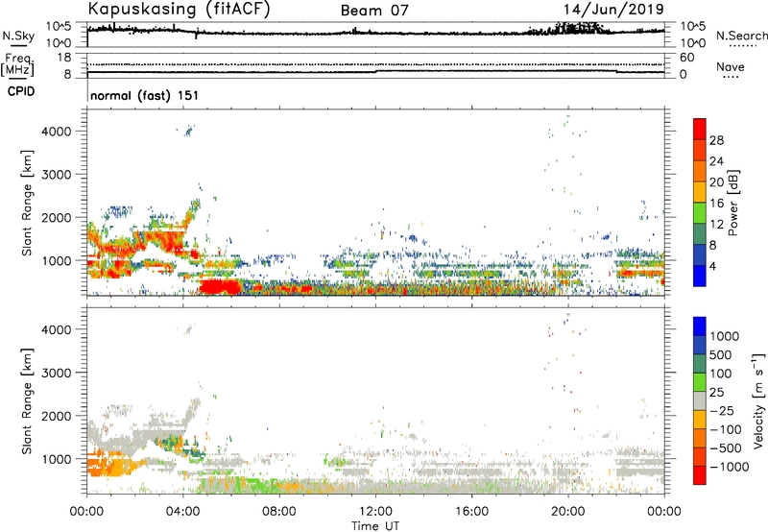Click the '12:00' time axis tick label
This screenshot has height=532, width=768.
375,512
